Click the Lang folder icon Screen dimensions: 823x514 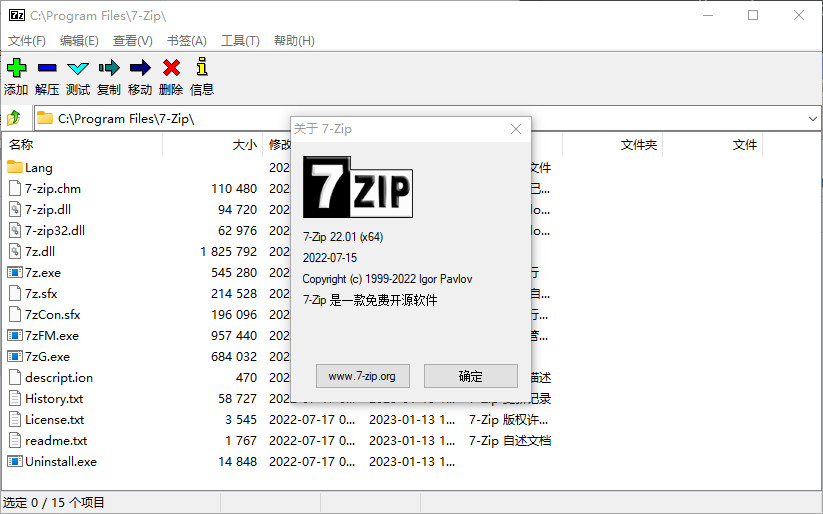point(15,167)
